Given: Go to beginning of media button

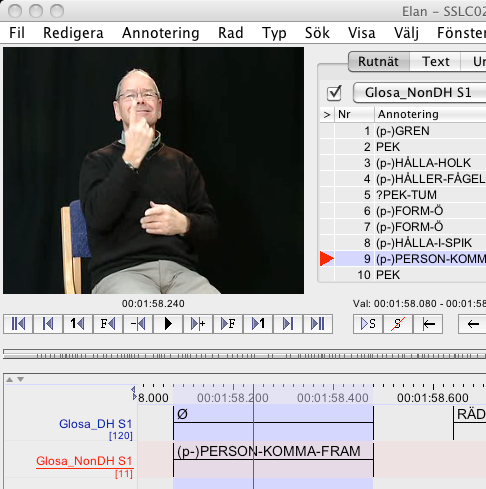Looking at the screenshot, I should click(18, 324).
